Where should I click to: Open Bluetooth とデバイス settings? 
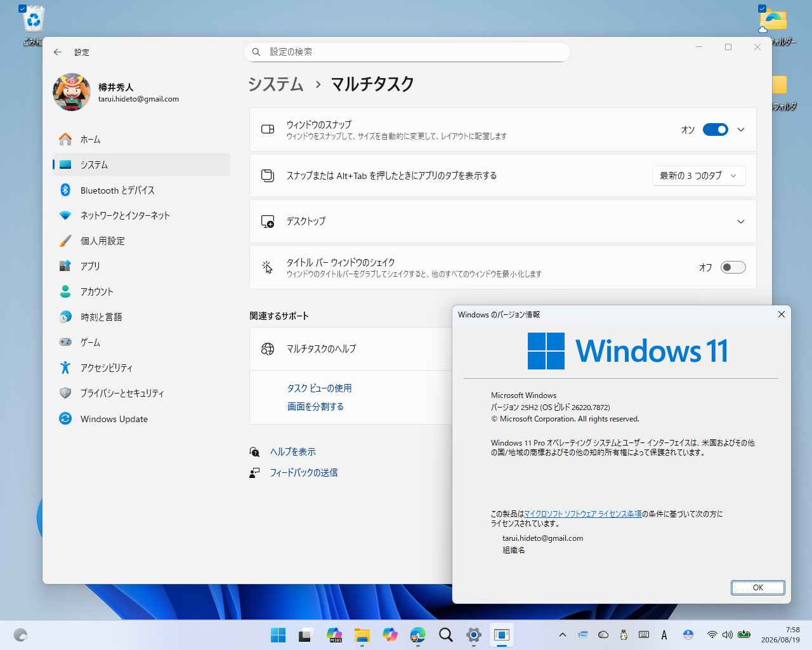(x=141, y=190)
